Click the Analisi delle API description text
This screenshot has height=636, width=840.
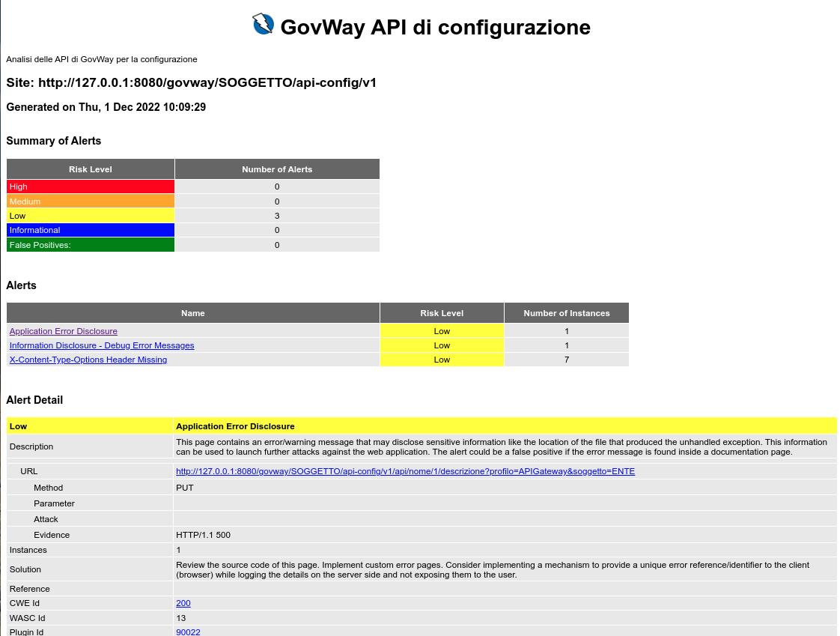(102, 59)
